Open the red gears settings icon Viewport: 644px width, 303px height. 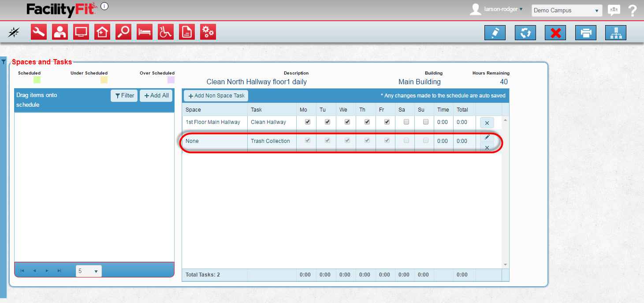click(x=208, y=32)
